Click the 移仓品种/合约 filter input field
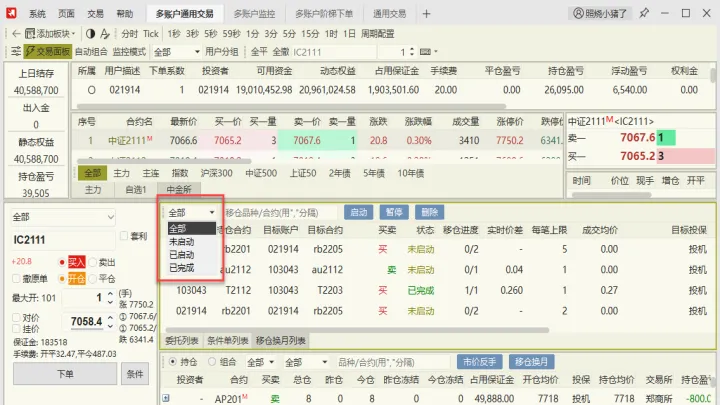The width and height of the screenshot is (720, 405). [280, 213]
